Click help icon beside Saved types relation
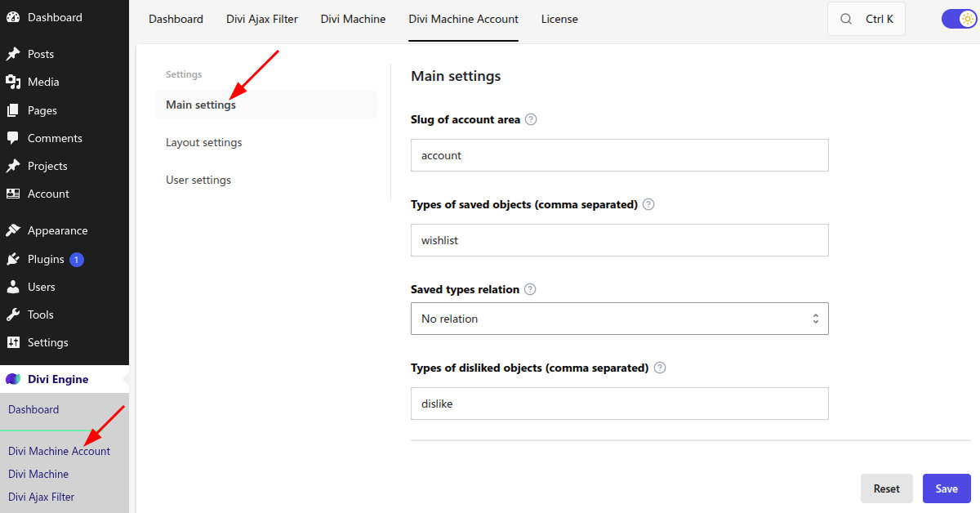The image size is (980, 513). tap(530, 289)
